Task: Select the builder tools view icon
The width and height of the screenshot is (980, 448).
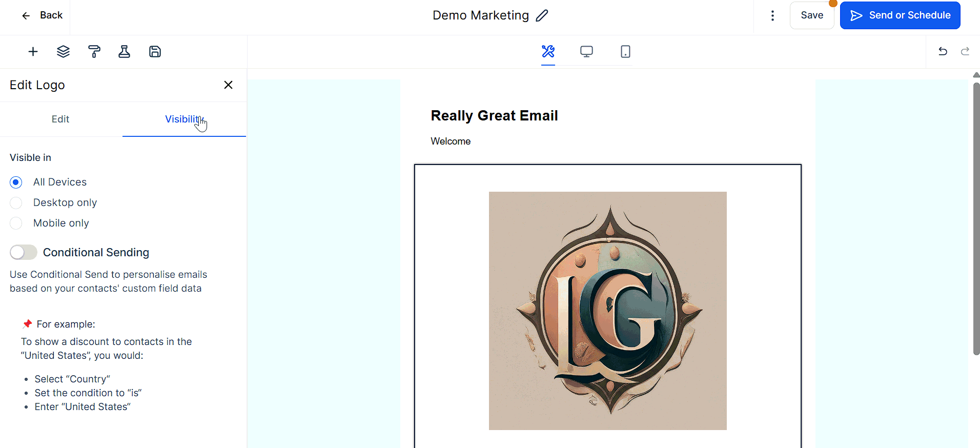Action: point(548,51)
